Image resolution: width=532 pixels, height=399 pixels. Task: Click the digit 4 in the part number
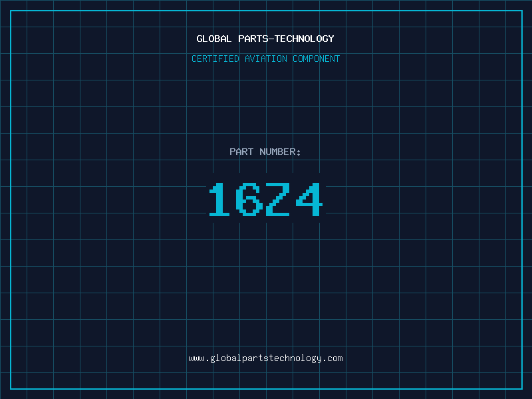pos(309,199)
